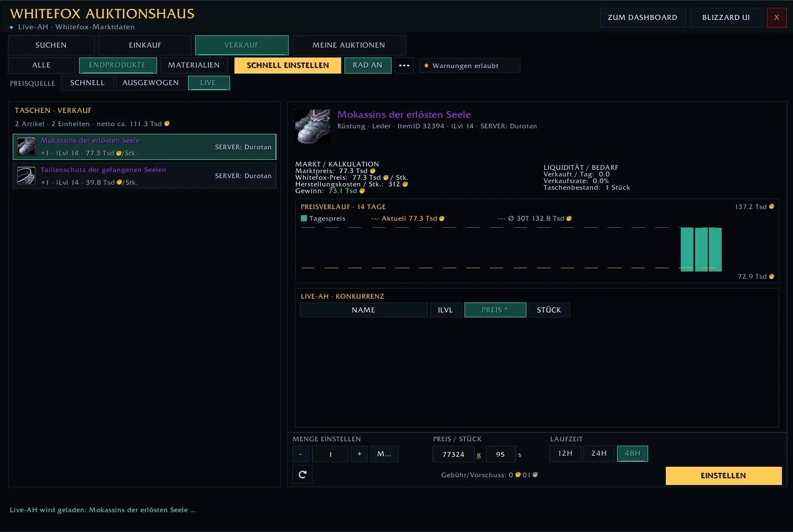The height and width of the screenshot is (532, 793).
Task: Open the MEINE AUKTIONEN tab
Action: pyautogui.click(x=349, y=45)
